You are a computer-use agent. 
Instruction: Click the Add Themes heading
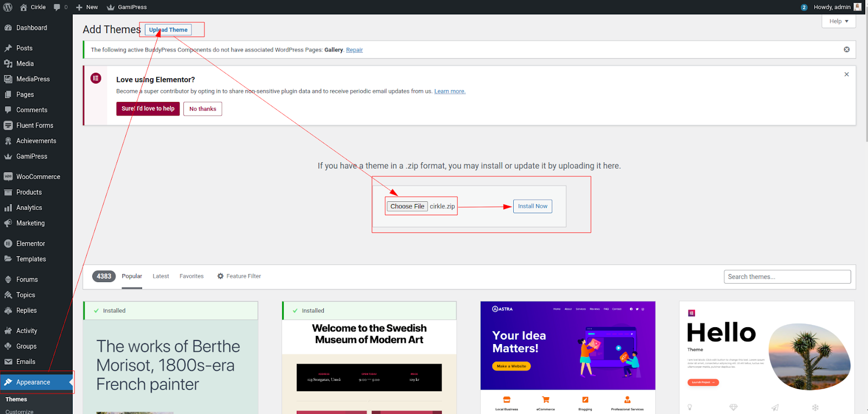pos(112,30)
